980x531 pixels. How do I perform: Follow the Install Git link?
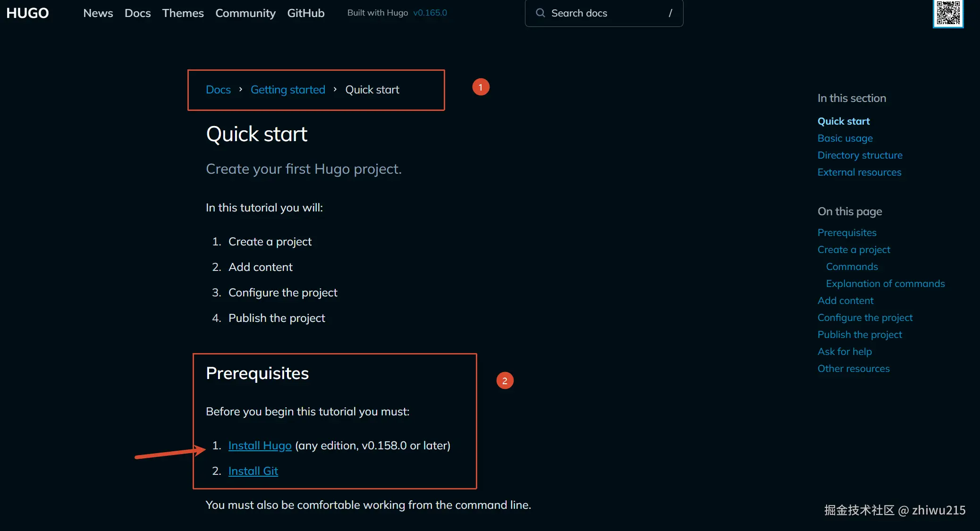point(253,471)
